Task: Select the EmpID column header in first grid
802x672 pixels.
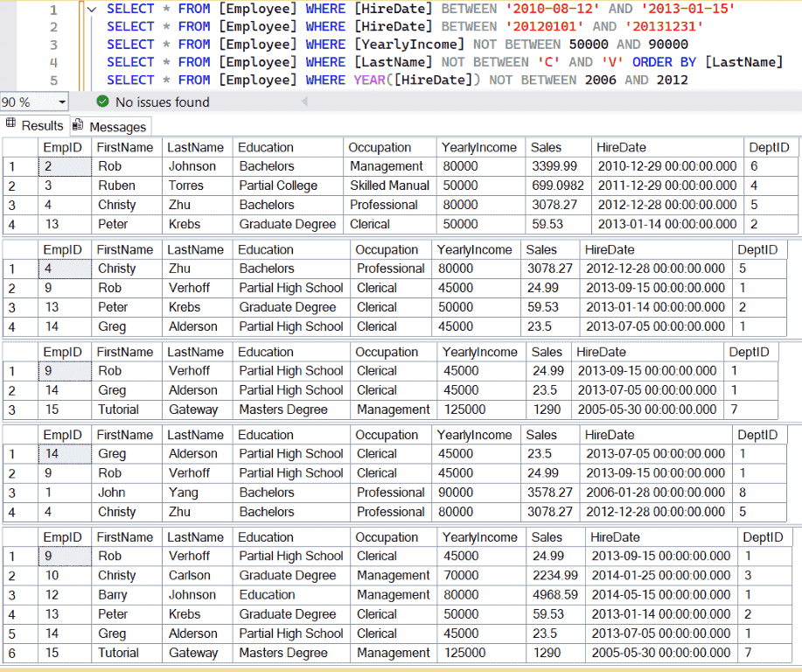Action: [x=65, y=147]
